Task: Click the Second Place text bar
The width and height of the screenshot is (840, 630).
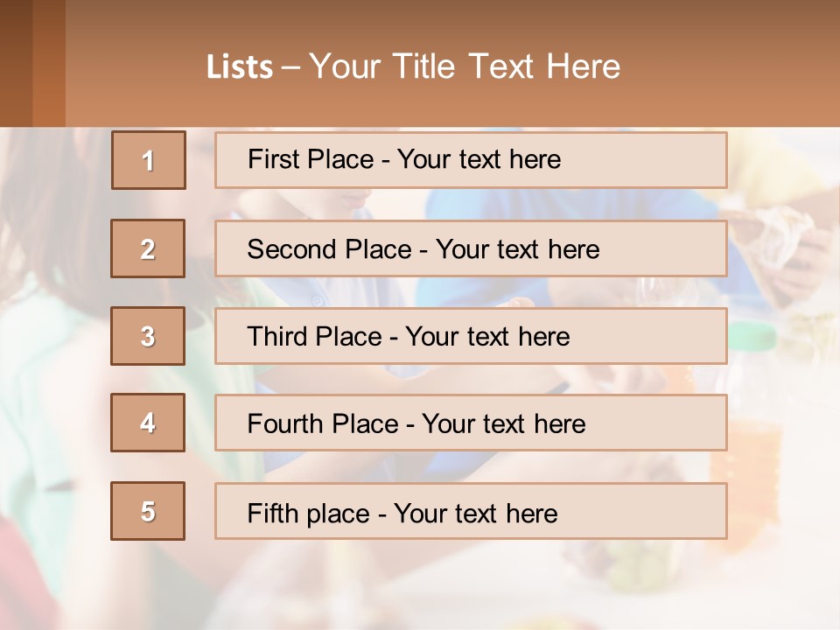Action: 471,248
